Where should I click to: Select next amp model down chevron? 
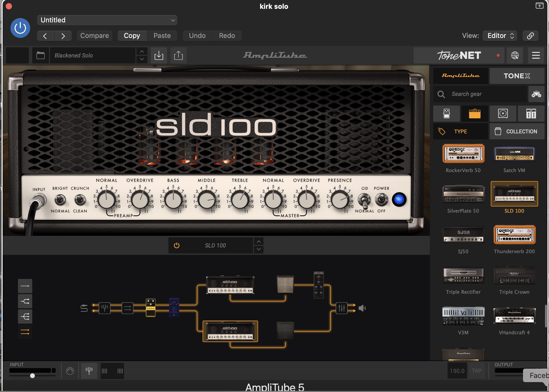point(259,249)
